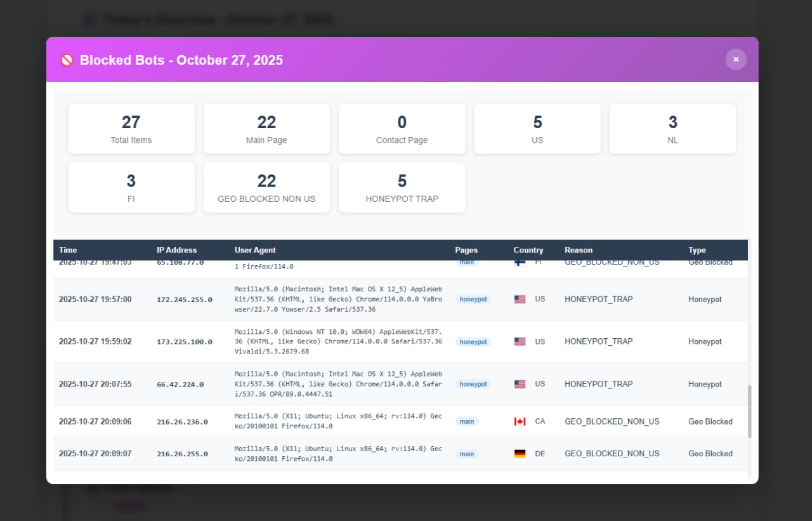Select the GEO BLOCKED NON US card
812x521 pixels.
266,187
